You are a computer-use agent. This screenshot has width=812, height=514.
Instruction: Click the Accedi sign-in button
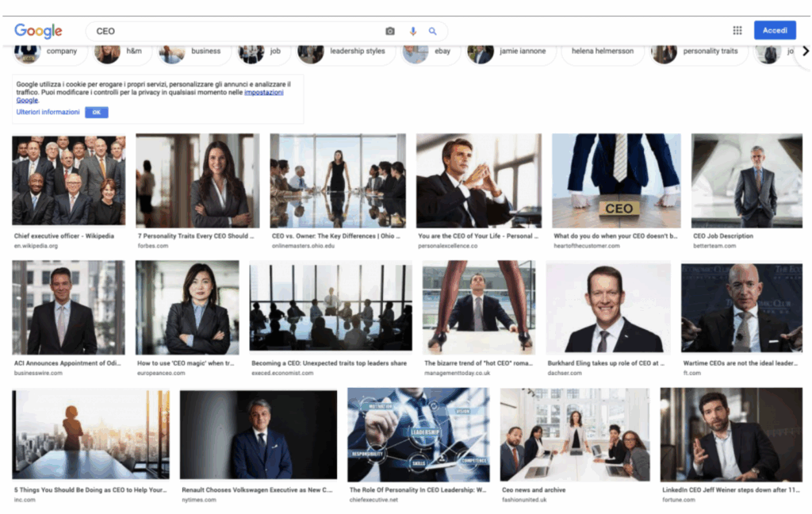pos(775,30)
